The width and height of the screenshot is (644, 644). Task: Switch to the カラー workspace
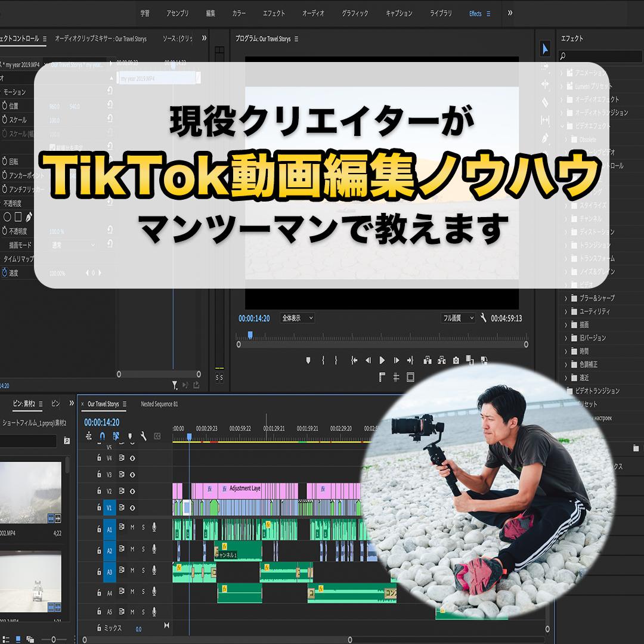pyautogui.click(x=239, y=13)
